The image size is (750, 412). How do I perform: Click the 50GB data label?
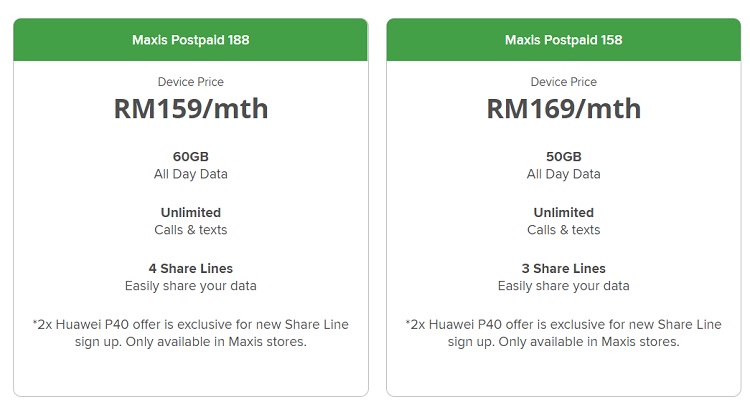pyautogui.click(x=563, y=156)
